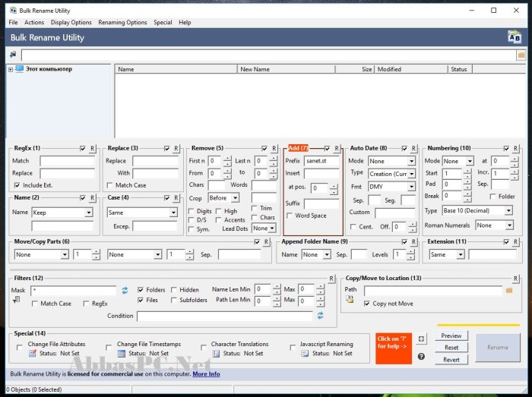Click the refresh icon next to Mask field
Image resolution: width=532 pixels, height=397 pixels.
tap(125, 290)
